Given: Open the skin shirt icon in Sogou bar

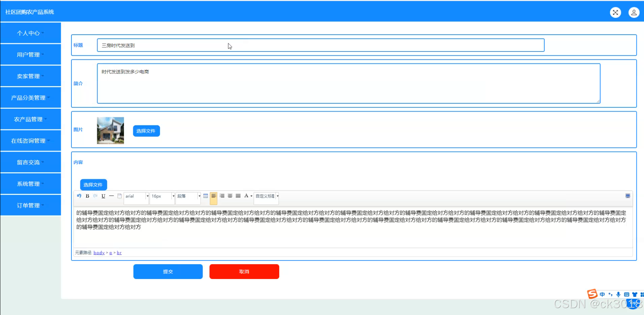Looking at the screenshot, I should point(634,294).
